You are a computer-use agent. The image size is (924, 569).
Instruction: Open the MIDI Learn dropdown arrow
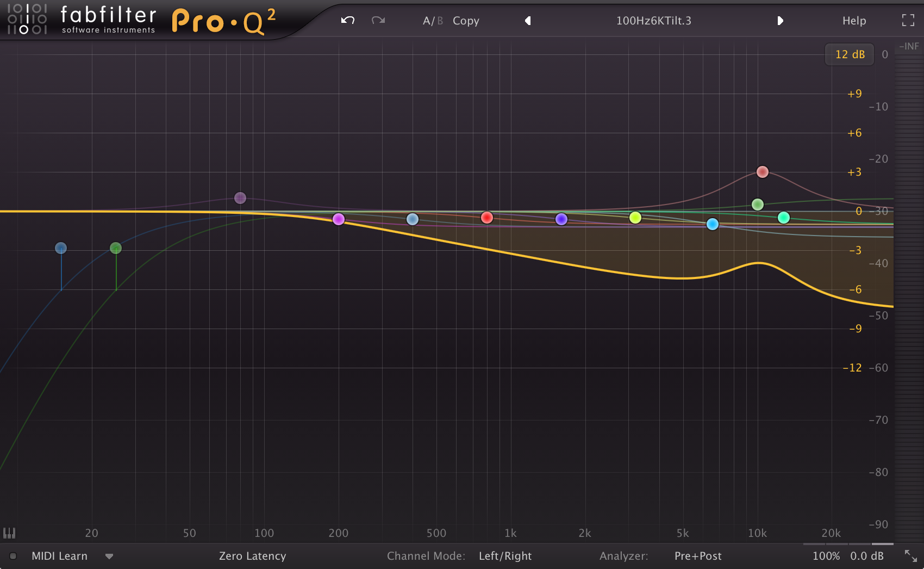109,556
